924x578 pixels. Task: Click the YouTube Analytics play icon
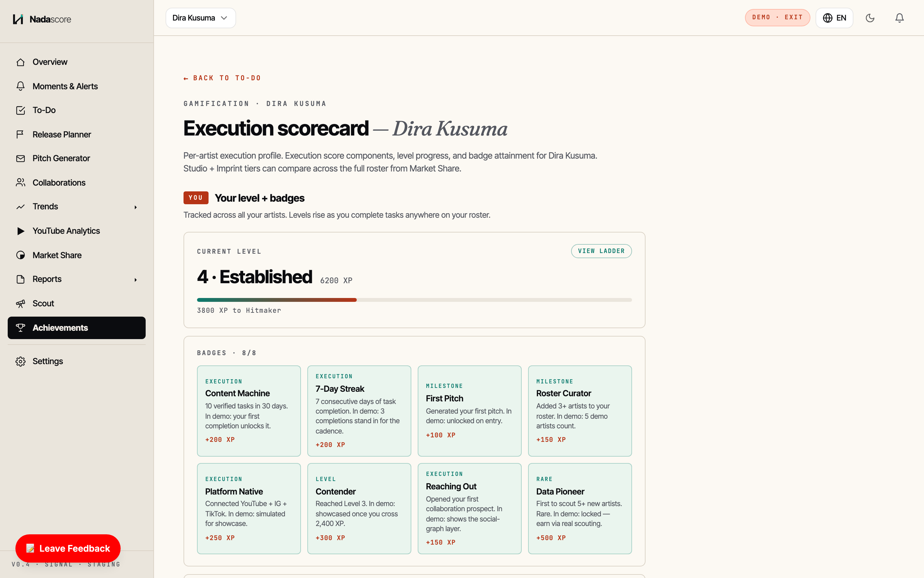[x=21, y=231]
